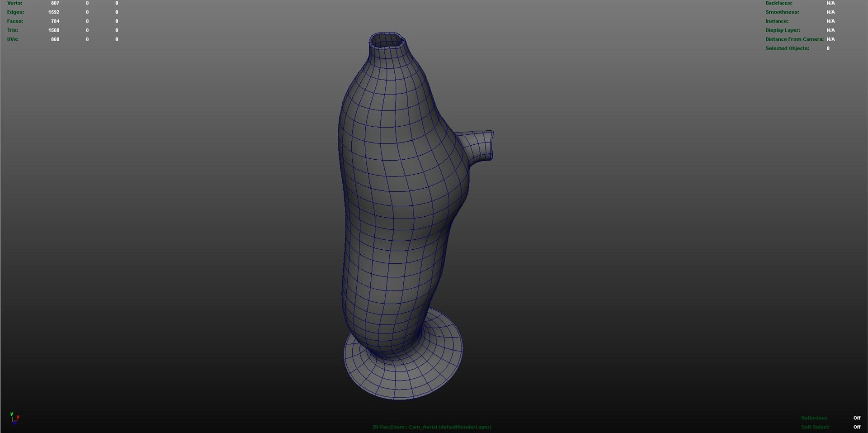The width and height of the screenshot is (868, 433).
Task: Click the XYZ axis orientation gizmo
Action: pos(14,419)
